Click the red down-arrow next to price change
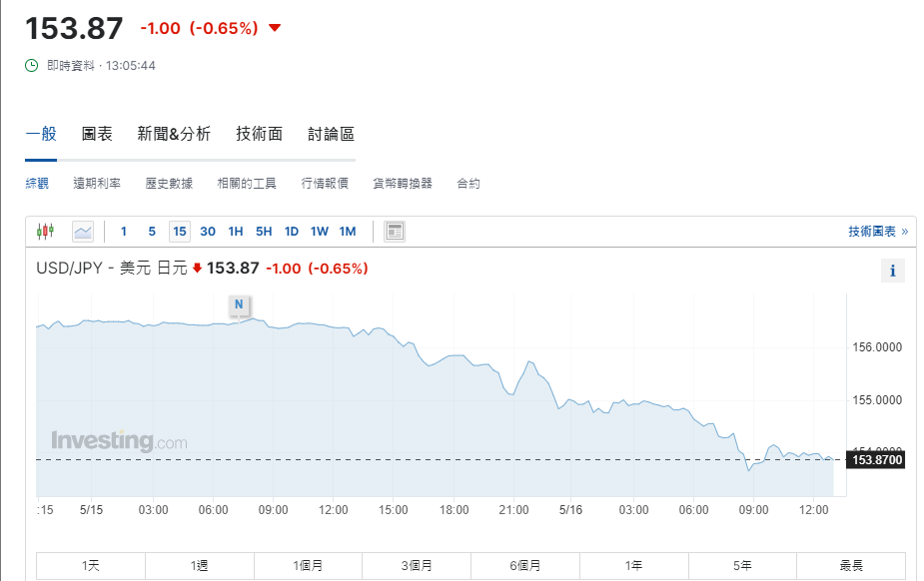The image size is (924, 581). 275,28
